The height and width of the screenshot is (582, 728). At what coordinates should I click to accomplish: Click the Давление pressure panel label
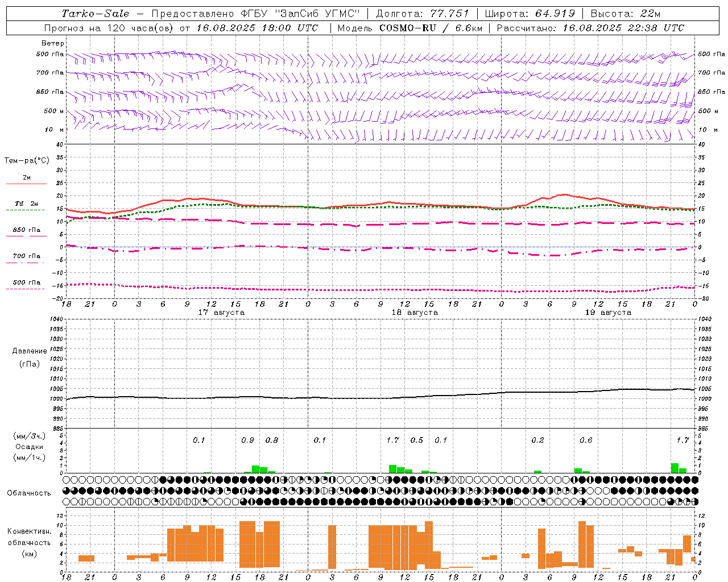point(29,351)
